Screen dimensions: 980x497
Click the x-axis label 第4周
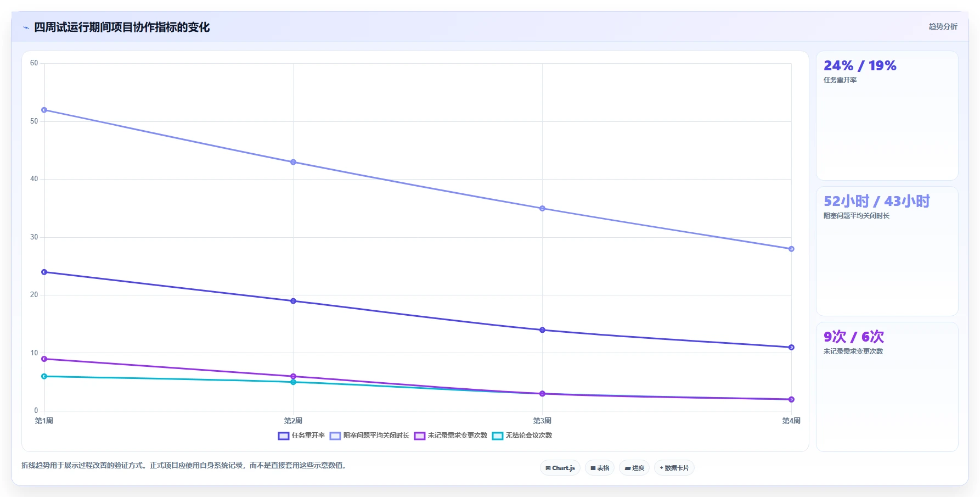[x=791, y=421]
